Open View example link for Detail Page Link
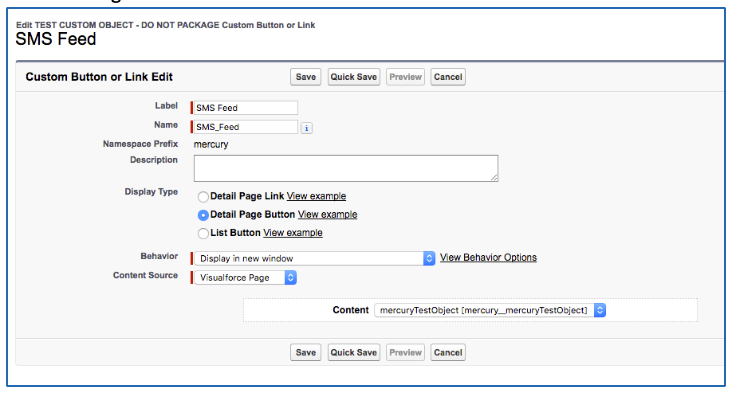 point(316,196)
